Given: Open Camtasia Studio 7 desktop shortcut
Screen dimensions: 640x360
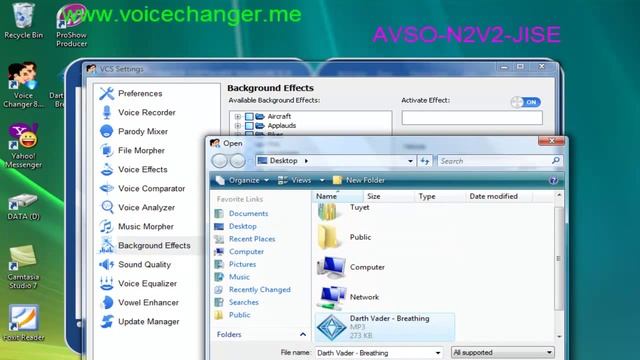Looking at the screenshot, I should (23, 267).
